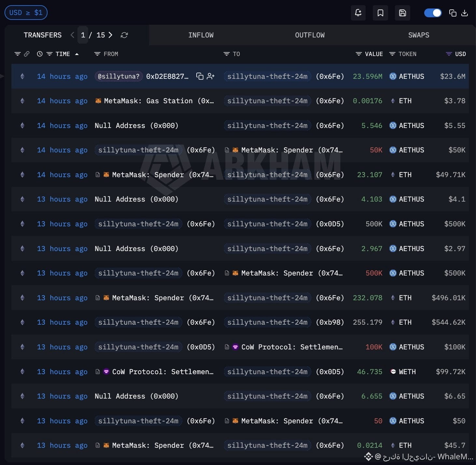Click Ethereum icon in the $3.78 row

(x=22, y=101)
